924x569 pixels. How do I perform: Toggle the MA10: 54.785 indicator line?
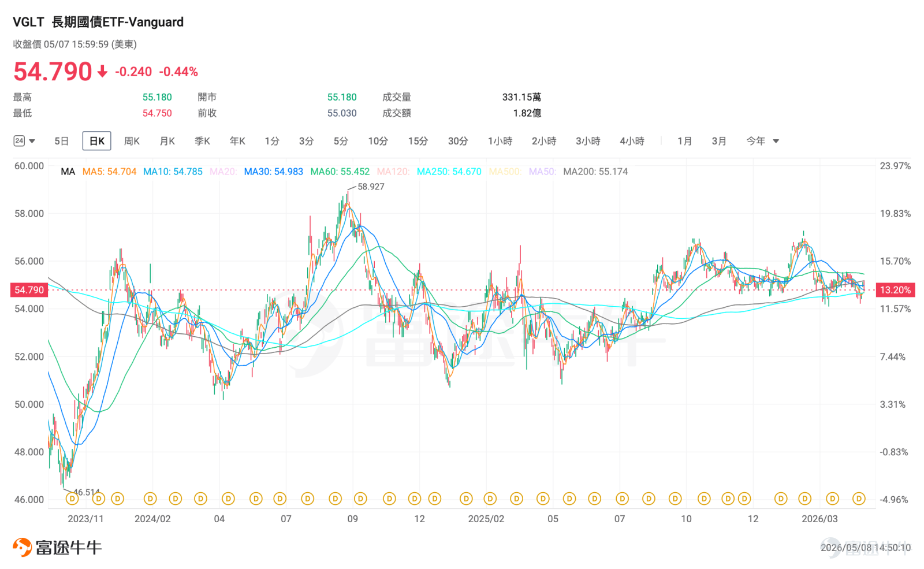[173, 172]
